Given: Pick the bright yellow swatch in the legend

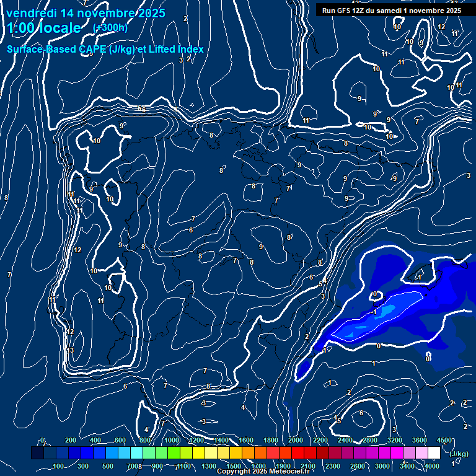Looking at the screenshot, I should (x=198, y=452).
